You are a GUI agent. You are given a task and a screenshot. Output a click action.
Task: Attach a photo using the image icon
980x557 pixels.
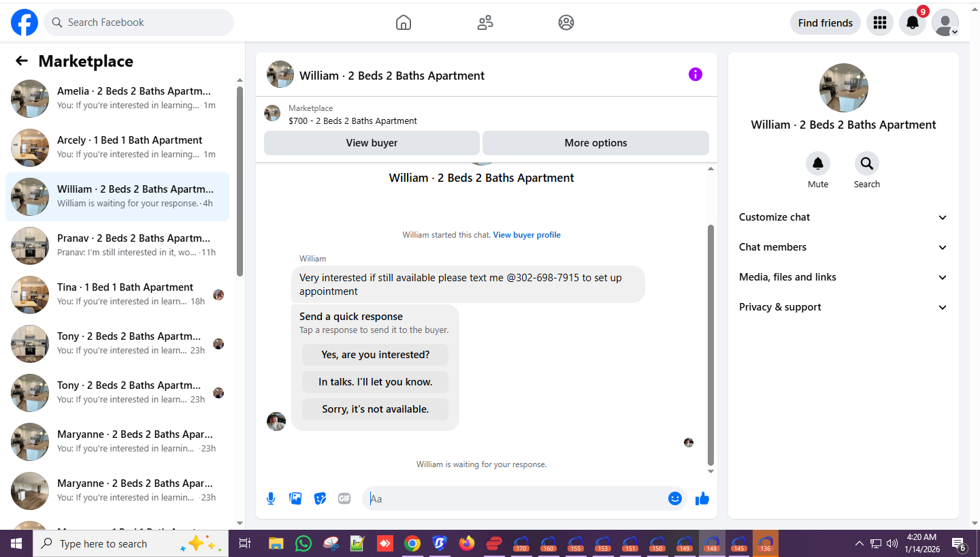point(295,498)
